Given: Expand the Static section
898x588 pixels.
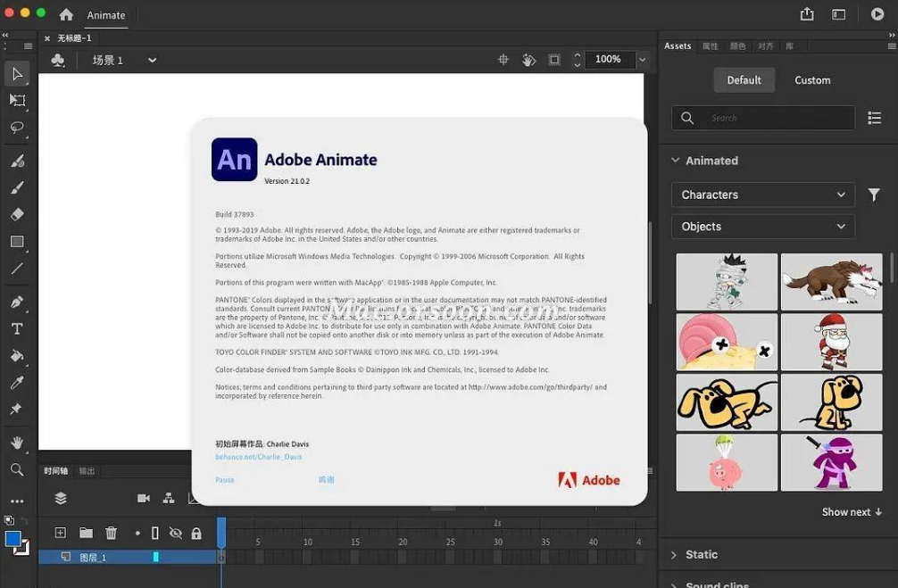Looking at the screenshot, I should [x=674, y=555].
